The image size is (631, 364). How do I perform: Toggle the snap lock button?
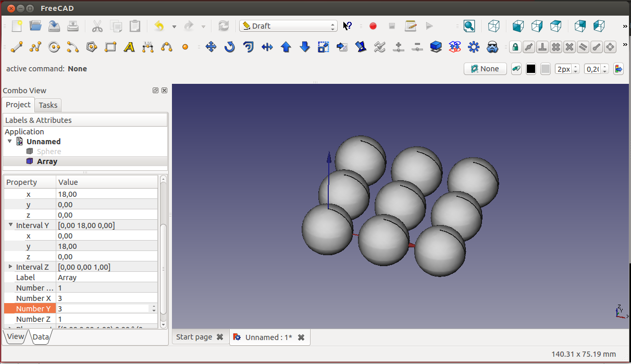pos(515,47)
